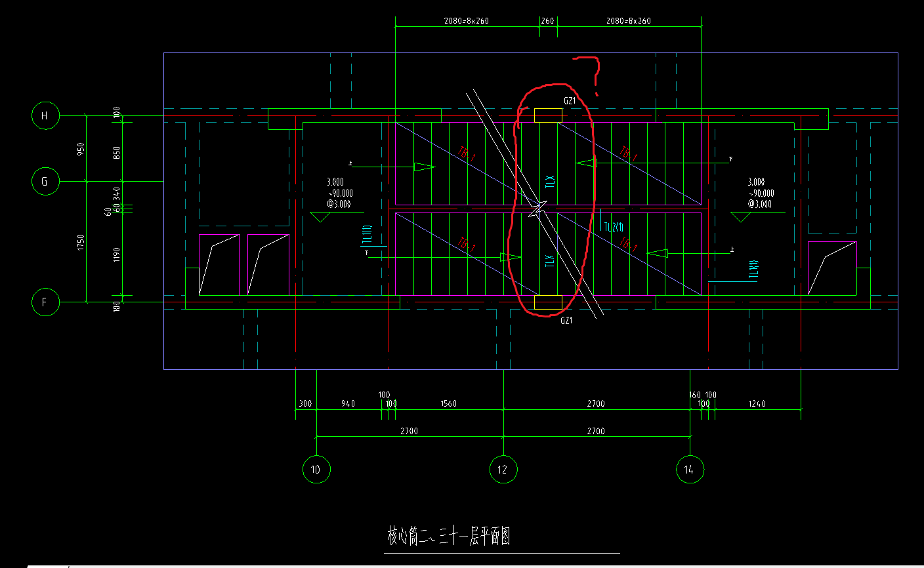Viewport: 924px width, 568px height.
Task: Select the yellow GZ1 column on axis H
Action: click(x=548, y=115)
